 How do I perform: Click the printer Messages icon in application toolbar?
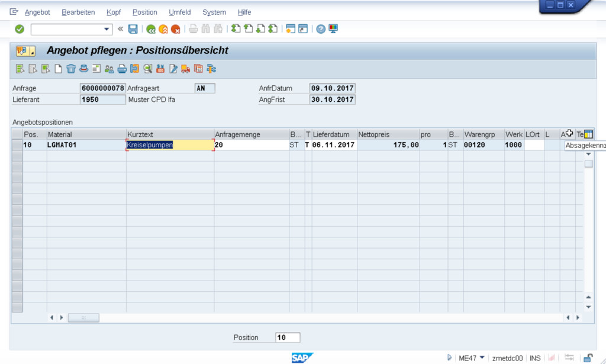[122, 69]
